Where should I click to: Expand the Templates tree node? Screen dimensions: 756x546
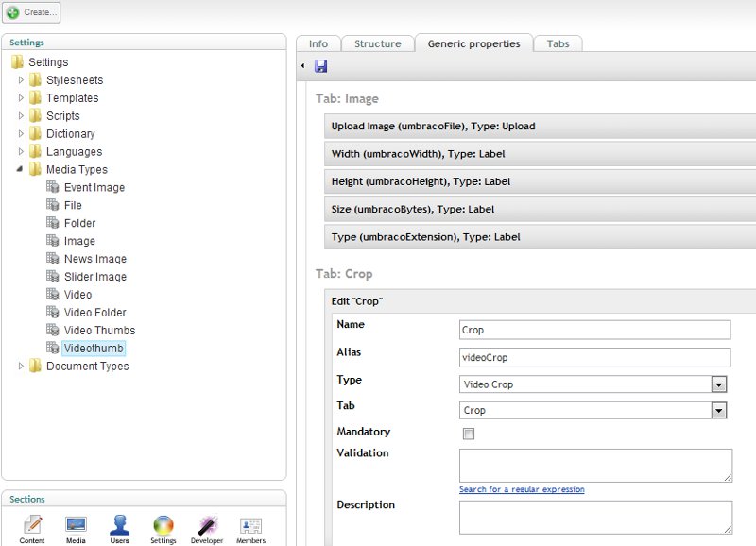(21, 98)
